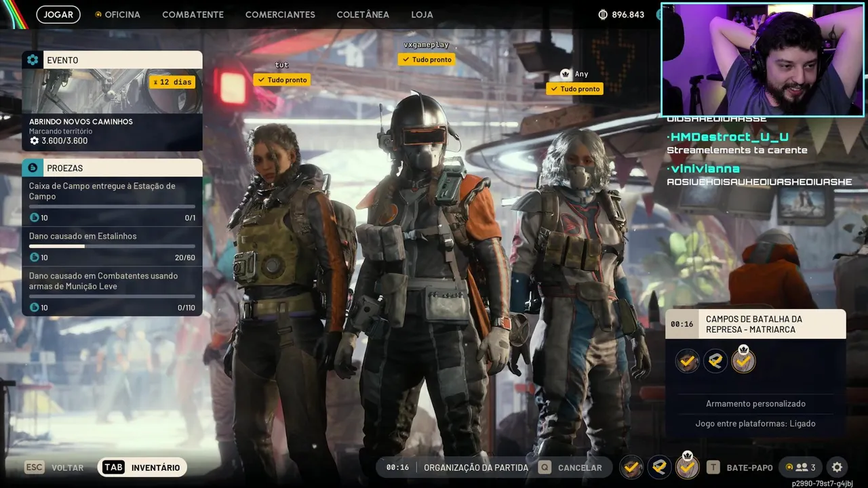
Task: Click the 'ORGANIZAÇÃO DA PARTIDA' status label
Action: [x=476, y=468]
